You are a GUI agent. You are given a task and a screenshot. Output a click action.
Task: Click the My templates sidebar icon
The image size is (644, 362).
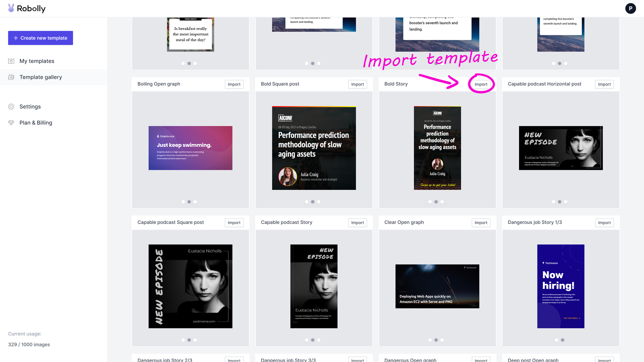point(11,61)
